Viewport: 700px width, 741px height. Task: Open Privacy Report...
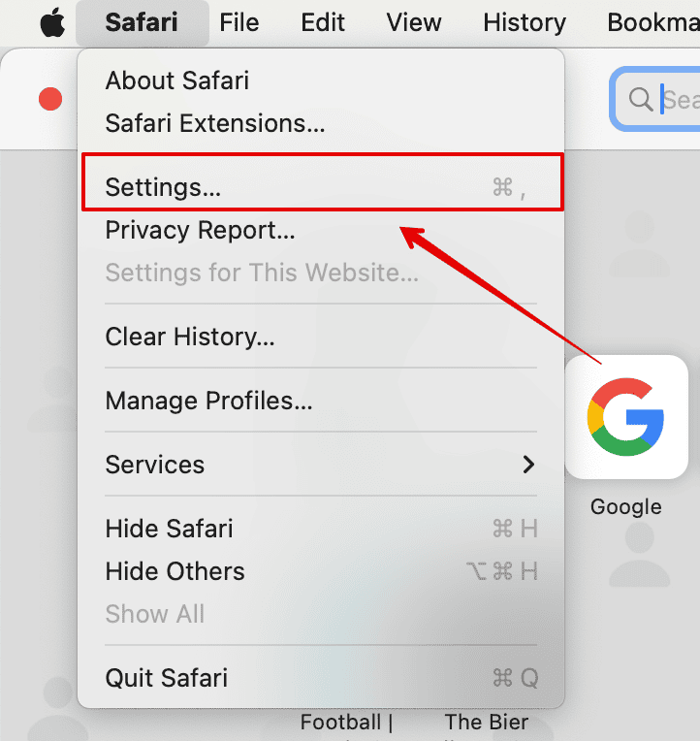click(323, 230)
